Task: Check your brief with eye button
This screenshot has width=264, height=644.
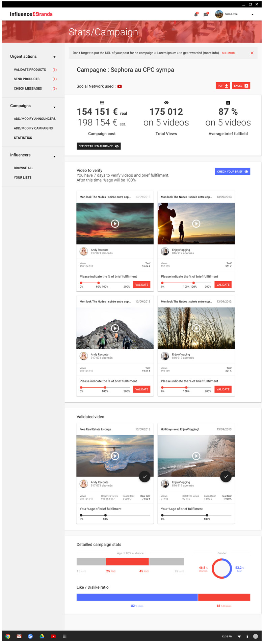Action: (x=233, y=171)
